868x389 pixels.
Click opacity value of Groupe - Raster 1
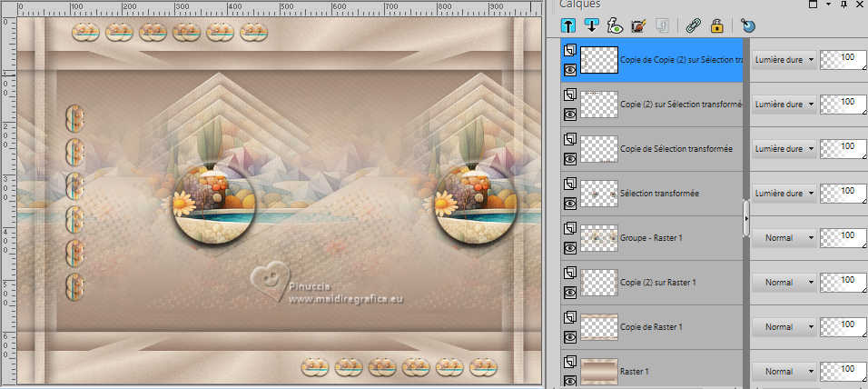[x=843, y=238]
